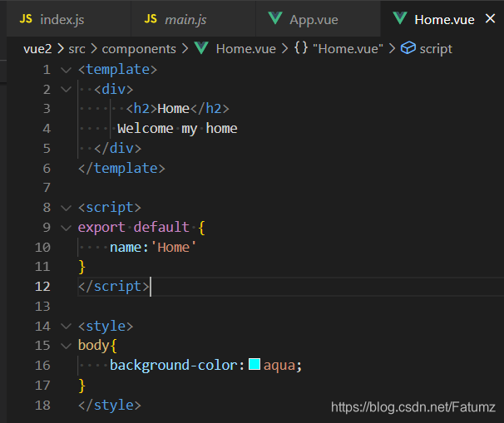
Task: Click the JS icon on main.js tab
Action: pos(151,19)
